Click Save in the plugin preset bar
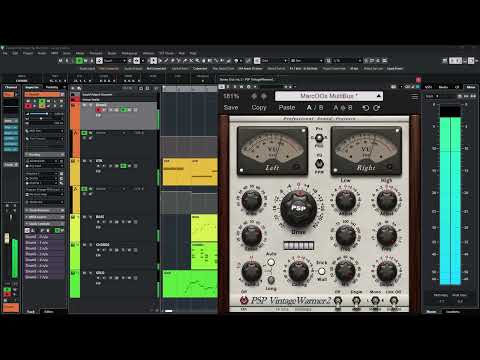 (231, 108)
